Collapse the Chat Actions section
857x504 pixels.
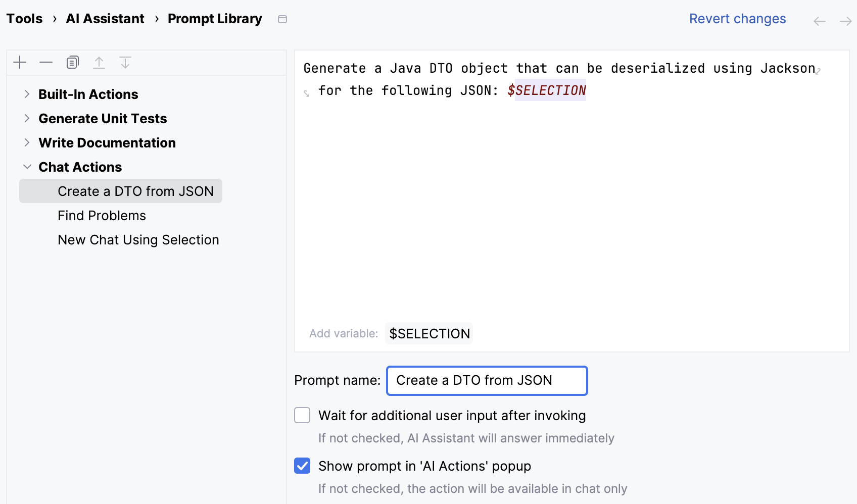pyautogui.click(x=27, y=167)
